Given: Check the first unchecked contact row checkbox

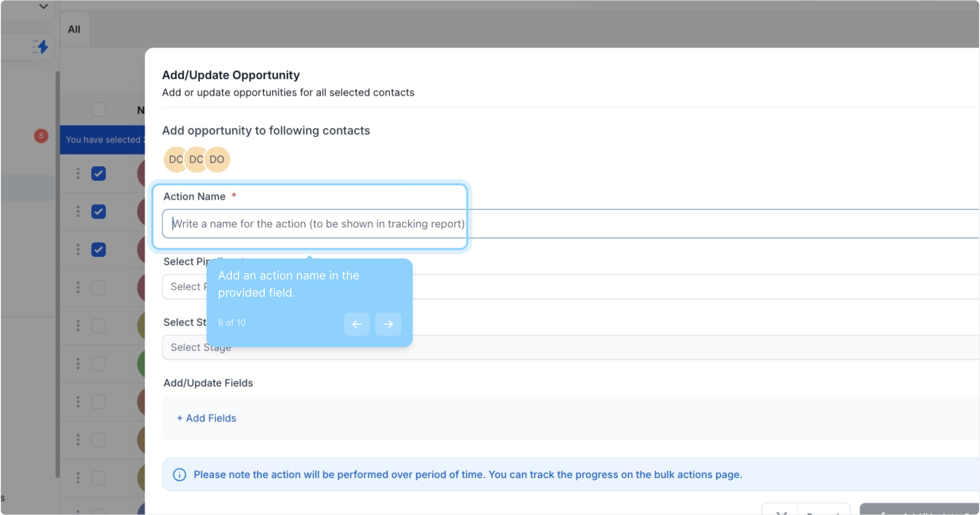Looking at the screenshot, I should tap(98, 288).
